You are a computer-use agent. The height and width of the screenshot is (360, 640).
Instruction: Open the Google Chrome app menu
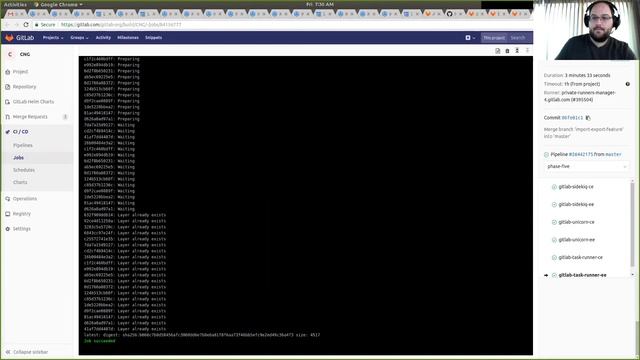point(58,4)
